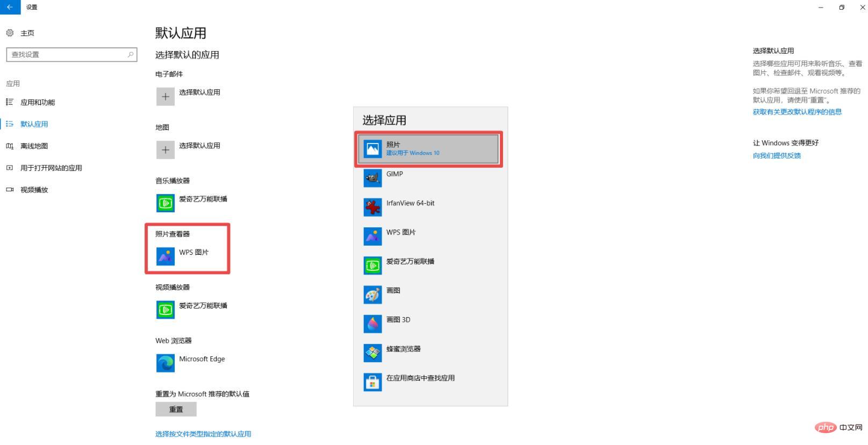Select the 画图 3D icon

pyautogui.click(x=373, y=324)
